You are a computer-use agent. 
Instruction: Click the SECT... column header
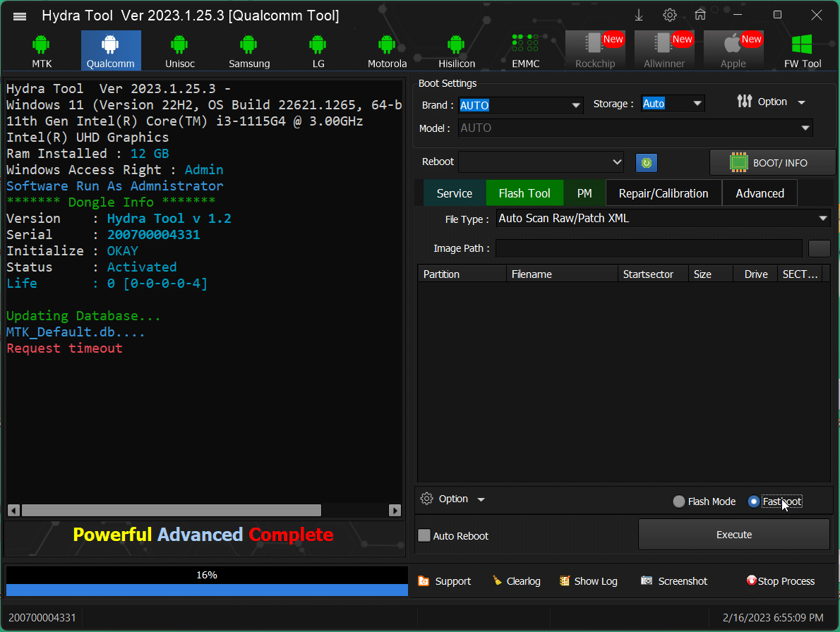coord(800,274)
